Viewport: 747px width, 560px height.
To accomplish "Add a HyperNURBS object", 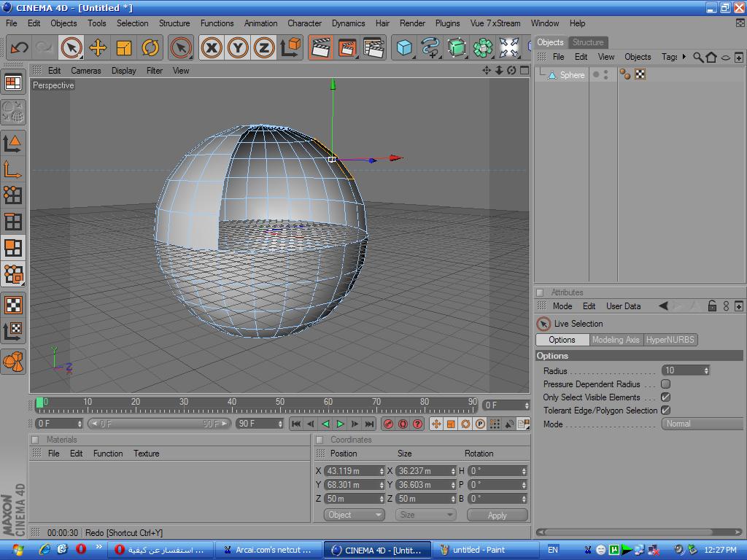I will click(x=457, y=47).
